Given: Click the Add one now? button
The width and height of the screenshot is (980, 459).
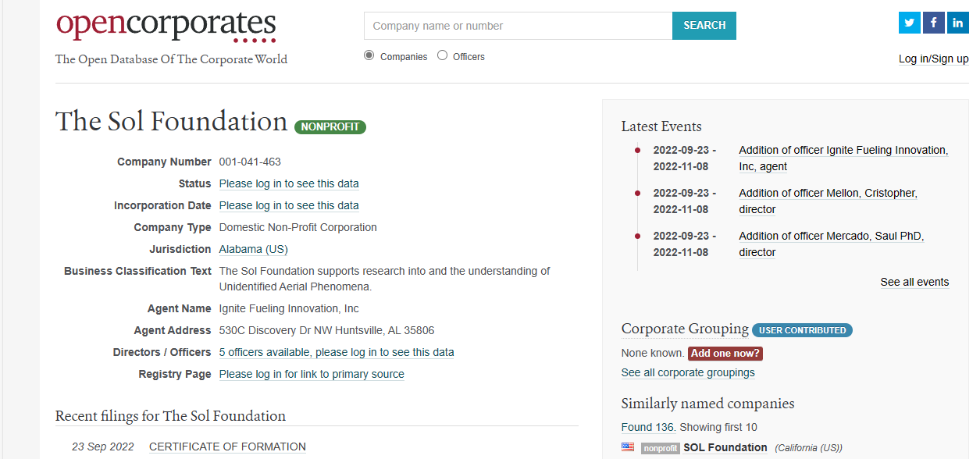Looking at the screenshot, I should click(725, 353).
